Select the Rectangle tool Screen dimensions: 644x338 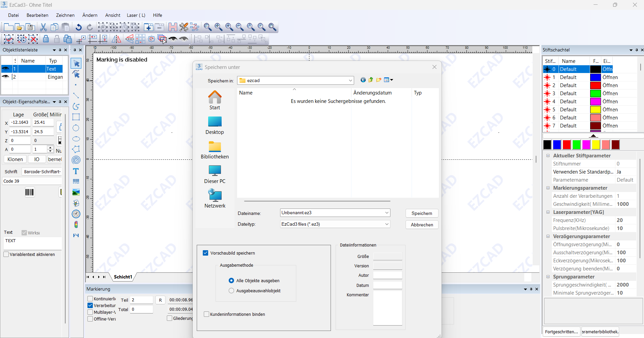point(76,117)
